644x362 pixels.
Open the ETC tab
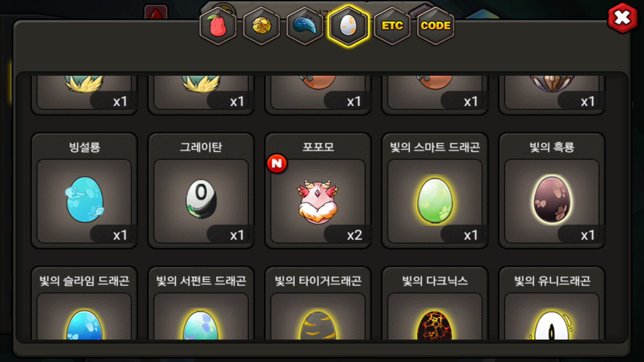392,26
